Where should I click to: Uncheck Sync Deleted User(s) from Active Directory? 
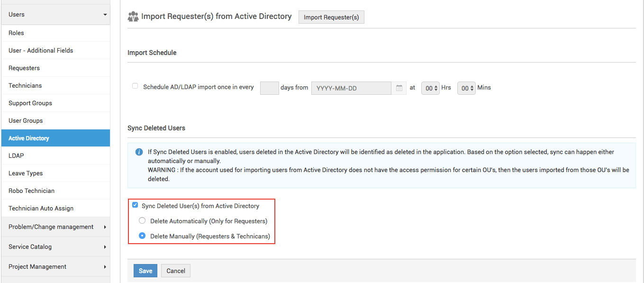tap(135, 205)
